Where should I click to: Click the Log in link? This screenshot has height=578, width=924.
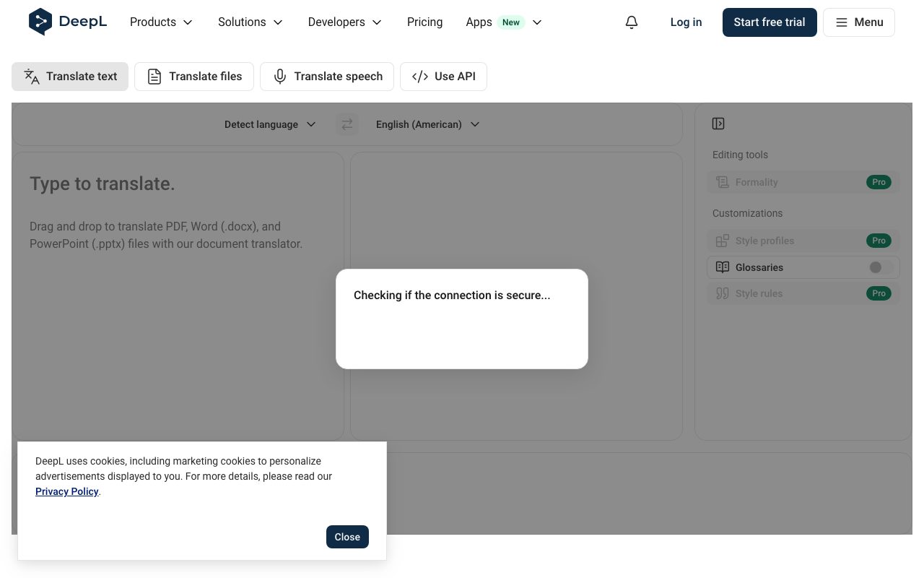pyautogui.click(x=686, y=22)
